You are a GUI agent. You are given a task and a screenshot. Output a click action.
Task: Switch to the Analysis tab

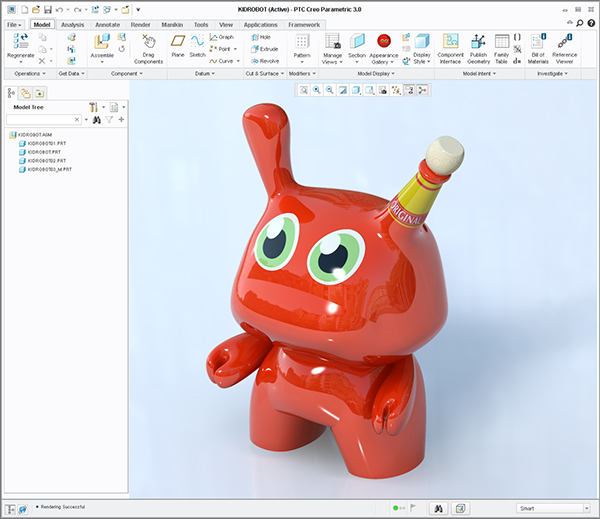tap(72, 25)
